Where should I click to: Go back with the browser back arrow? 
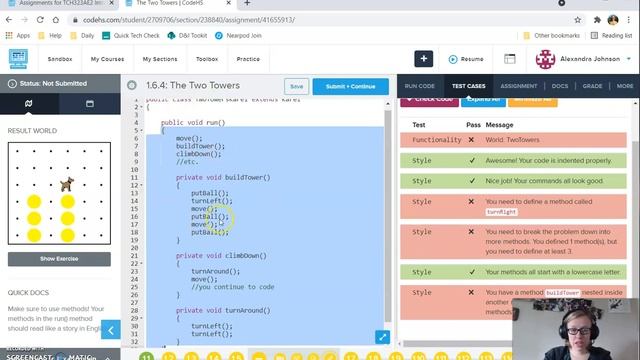coord(9,20)
